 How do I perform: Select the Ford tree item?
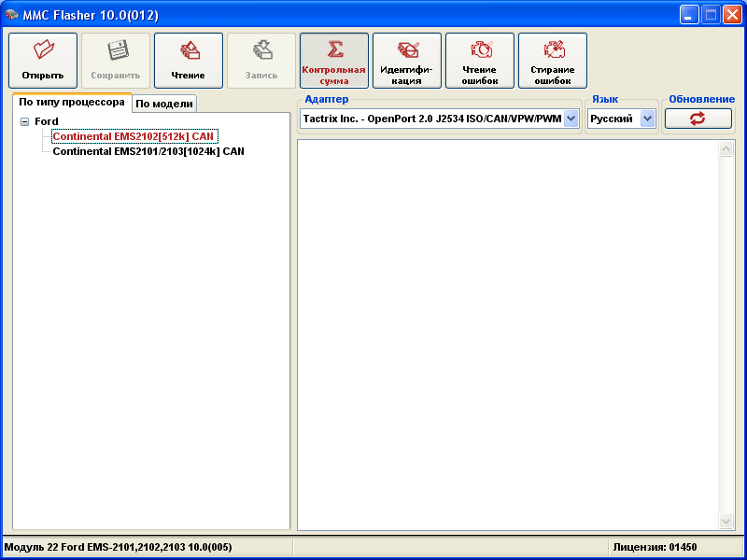click(46, 121)
